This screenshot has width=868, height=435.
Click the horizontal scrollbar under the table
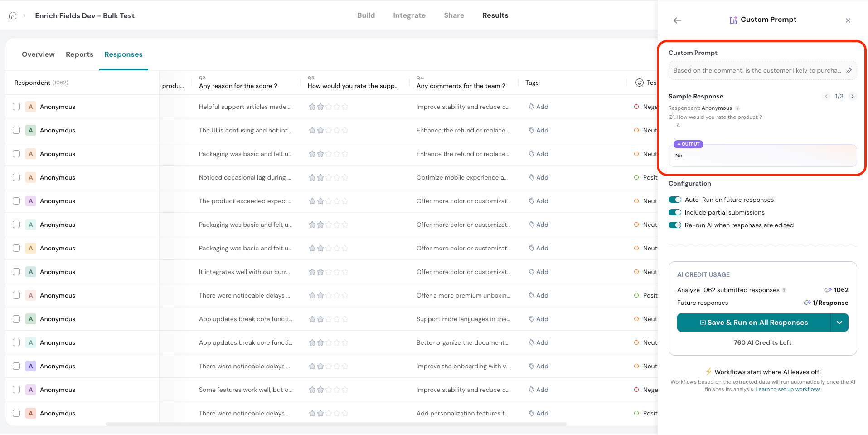pyautogui.click(x=335, y=424)
